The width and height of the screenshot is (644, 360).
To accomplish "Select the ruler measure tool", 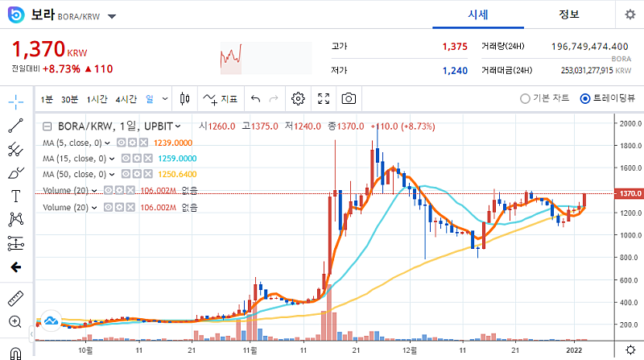I will (15, 298).
